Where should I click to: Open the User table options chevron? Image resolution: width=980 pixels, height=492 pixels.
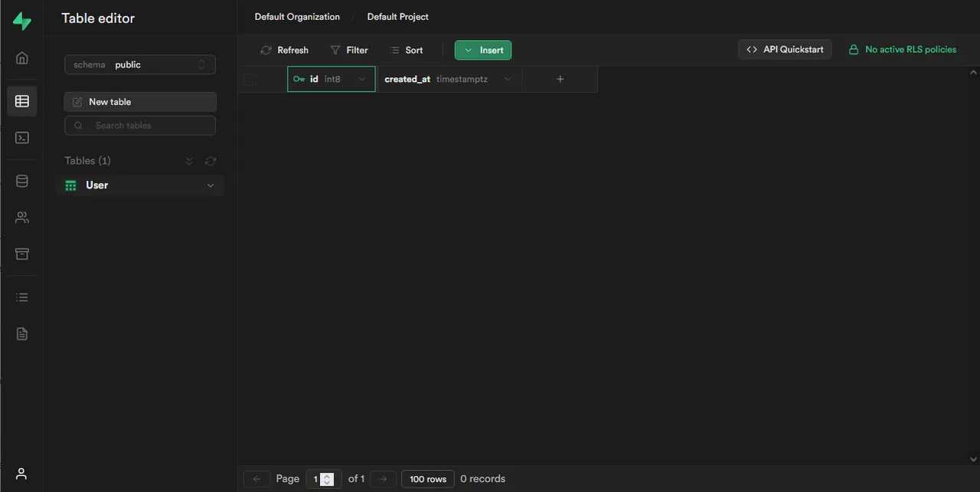tap(211, 185)
